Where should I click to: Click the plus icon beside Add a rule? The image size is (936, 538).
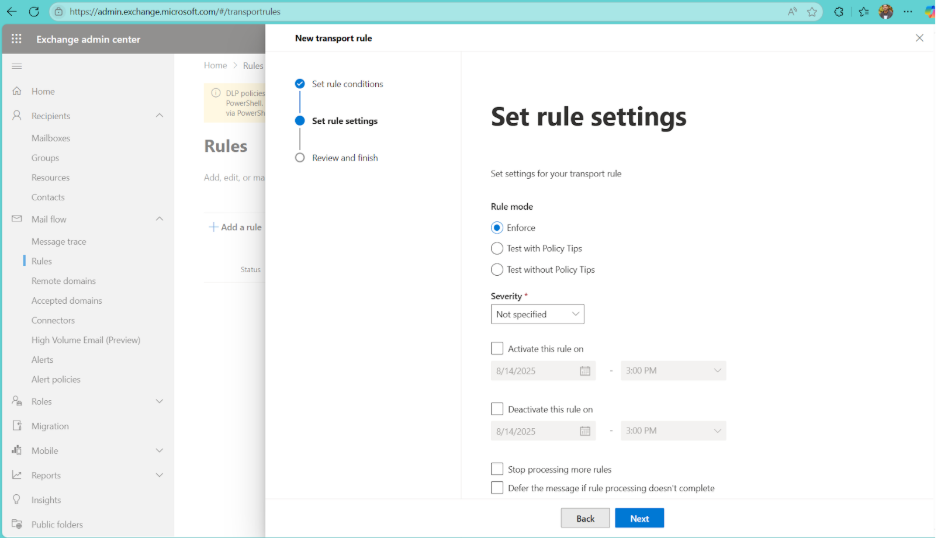point(213,227)
